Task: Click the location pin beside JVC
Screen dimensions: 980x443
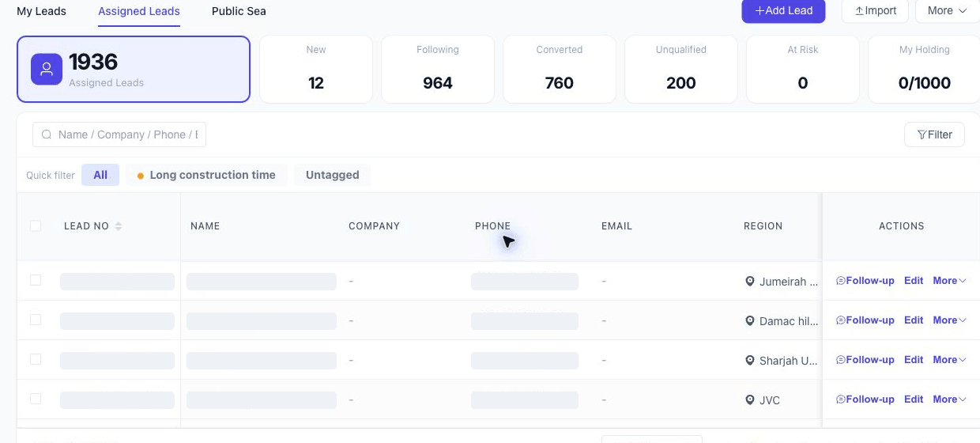Action: [x=750, y=399]
